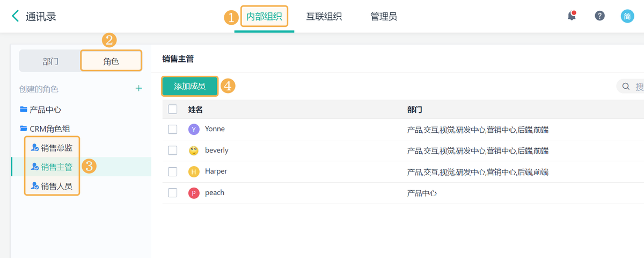Click Yonne's purple avatar icon
Screen dimensions: 644x258
coord(194,130)
